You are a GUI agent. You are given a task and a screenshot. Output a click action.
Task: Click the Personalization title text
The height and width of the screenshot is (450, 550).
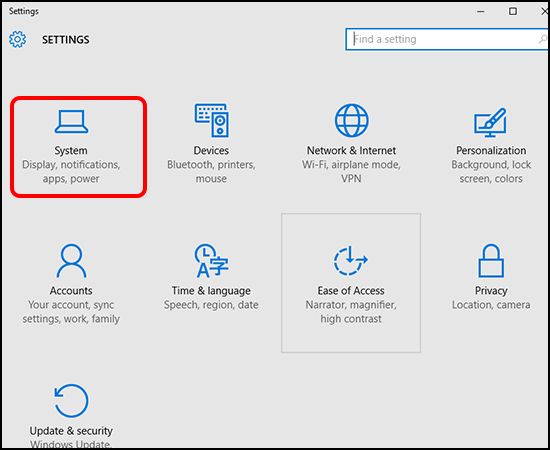click(x=491, y=150)
